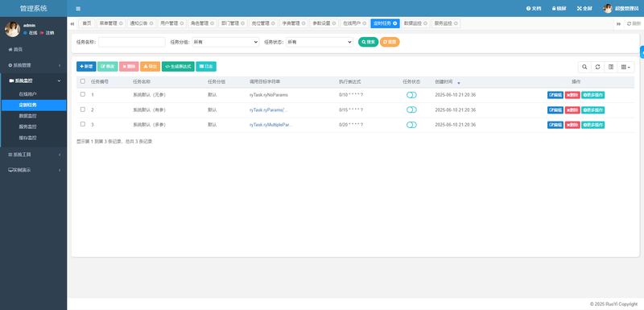This screenshot has height=310, width=644.
Task: Click the pink 删除 toolbar button
Action: [x=129, y=67]
